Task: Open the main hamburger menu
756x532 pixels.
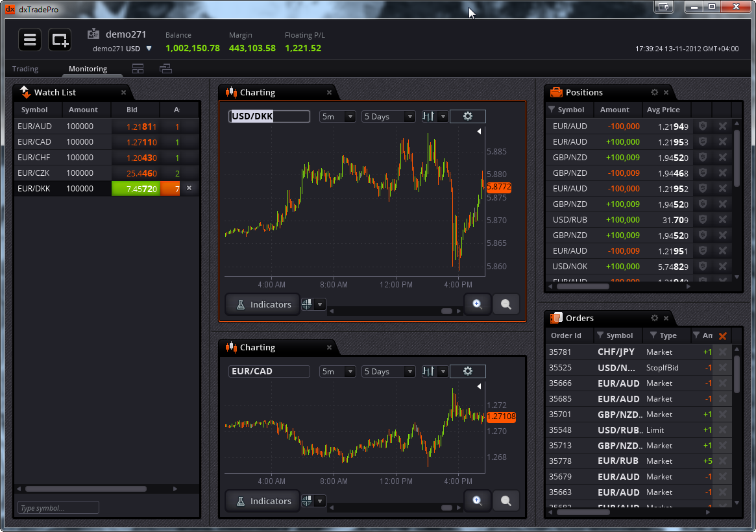Action: point(30,40)
